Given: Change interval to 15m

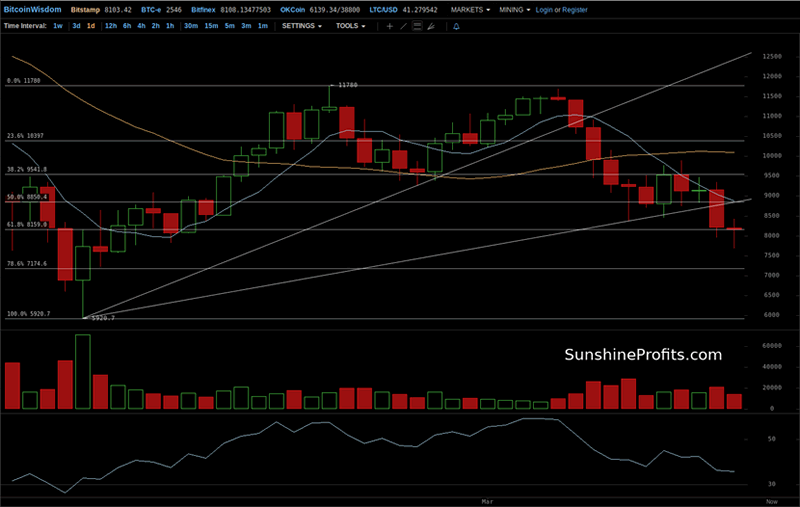Looking at the screenshot, I should (211, 26).
